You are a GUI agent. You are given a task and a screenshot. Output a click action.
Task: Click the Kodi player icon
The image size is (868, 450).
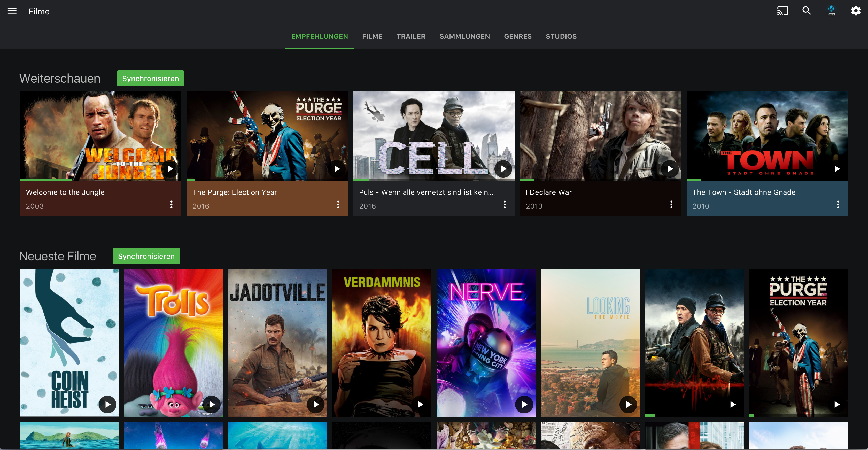(831, 11)
